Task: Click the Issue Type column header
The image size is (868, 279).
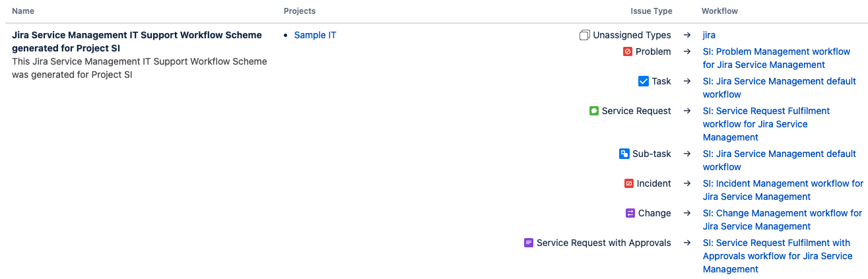Action: 651,11
